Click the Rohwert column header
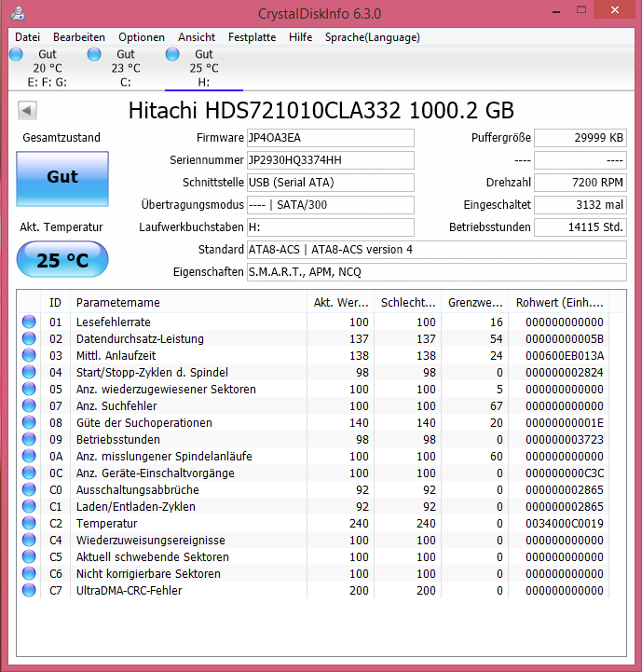 (x=559, y=303)
